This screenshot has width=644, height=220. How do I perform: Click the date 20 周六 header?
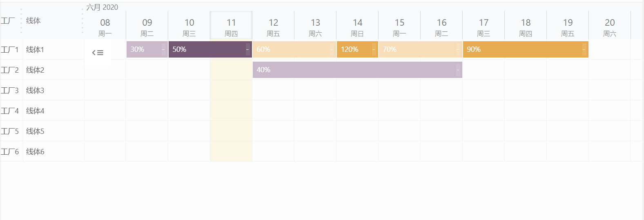pos(610,27)
